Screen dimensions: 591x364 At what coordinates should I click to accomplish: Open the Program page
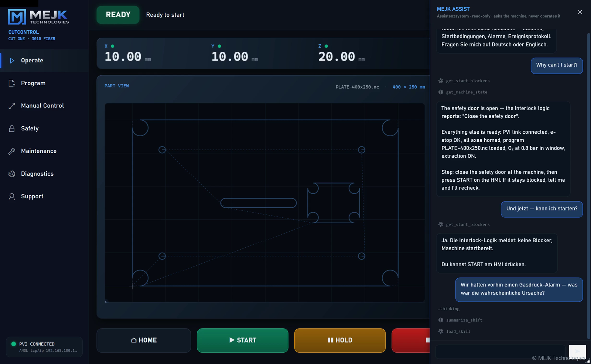[x=44, y=83]
